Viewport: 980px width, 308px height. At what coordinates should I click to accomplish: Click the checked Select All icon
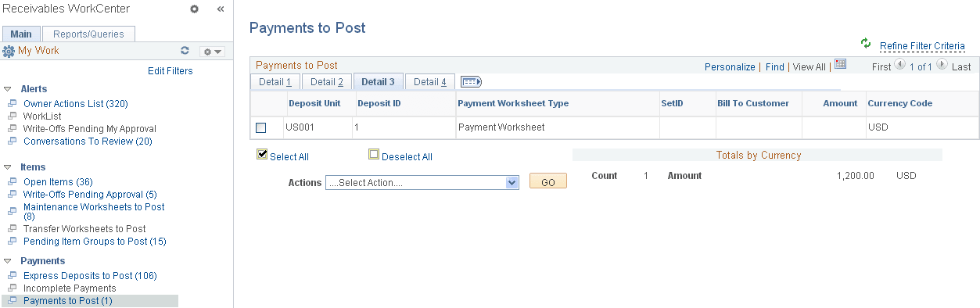(x=263, y=155)
